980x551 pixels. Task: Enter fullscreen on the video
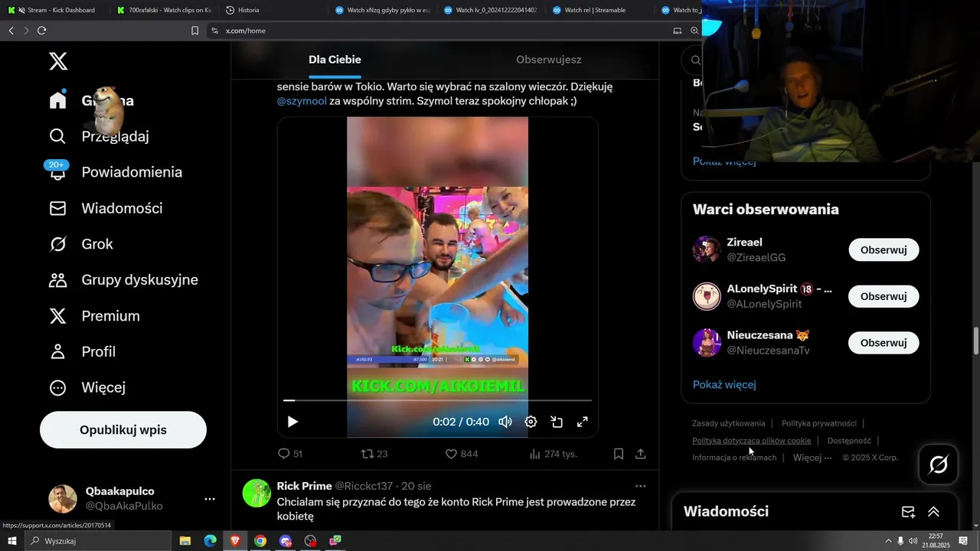(x=582, y=422)
